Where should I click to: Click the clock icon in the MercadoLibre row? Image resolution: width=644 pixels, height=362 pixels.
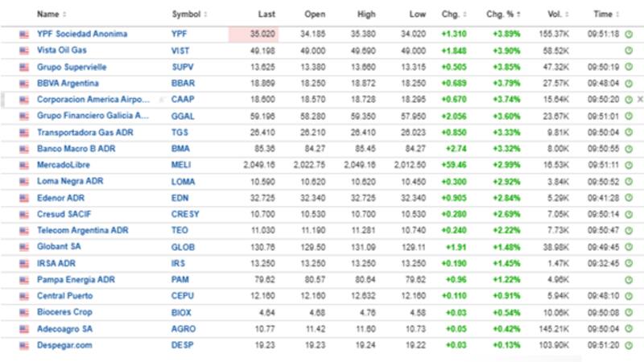tap(629, 165)
